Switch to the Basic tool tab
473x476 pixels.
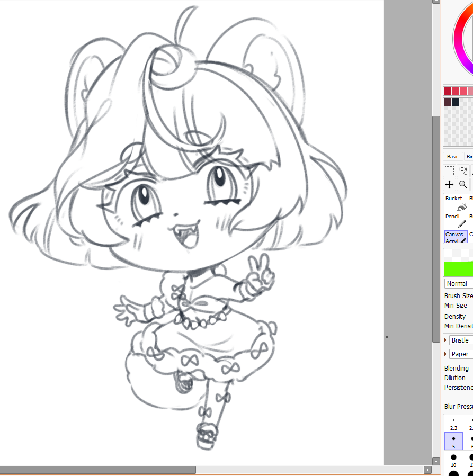(453, 156)
